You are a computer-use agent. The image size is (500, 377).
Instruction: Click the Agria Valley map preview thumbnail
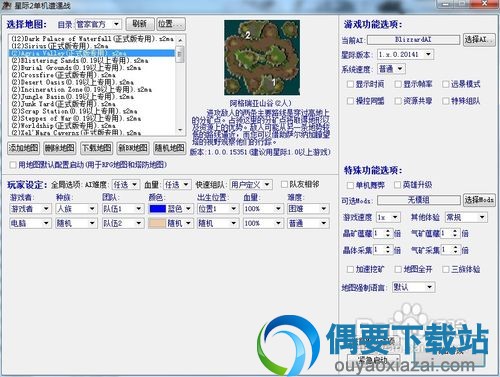262,57
